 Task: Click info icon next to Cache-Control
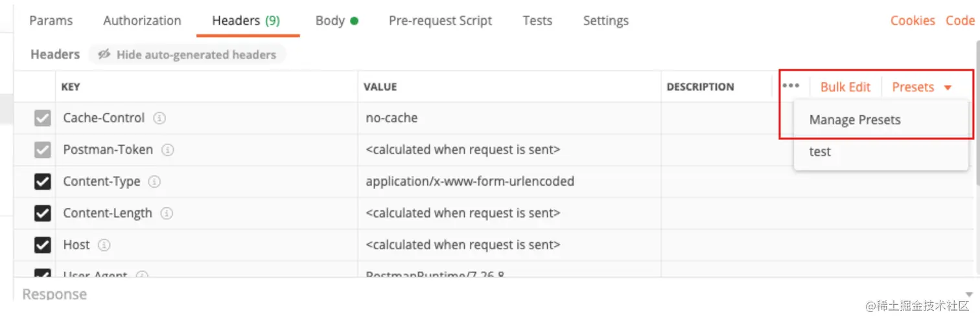(x=159, y=118)
